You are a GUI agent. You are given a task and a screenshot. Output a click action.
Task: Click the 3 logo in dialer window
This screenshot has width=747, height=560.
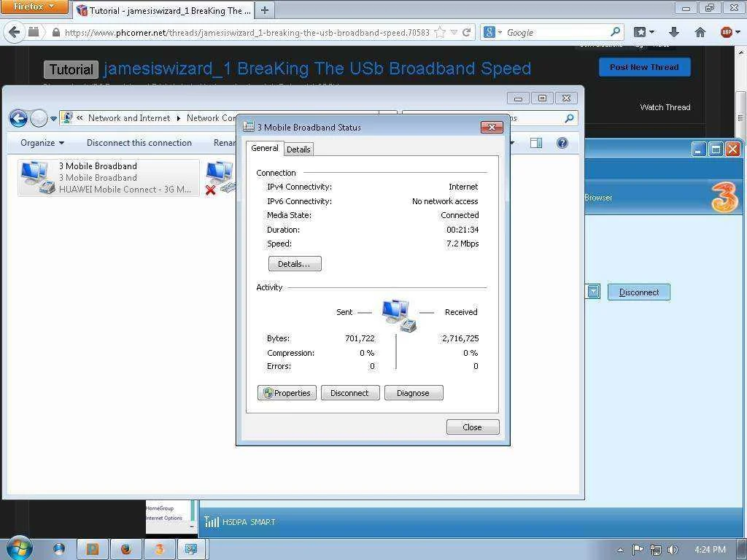pos(724,198)
